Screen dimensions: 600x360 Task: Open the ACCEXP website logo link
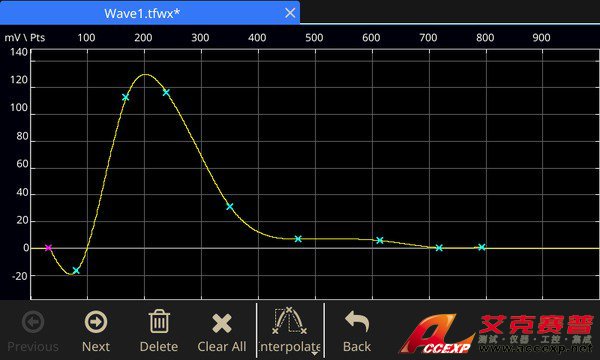(x=496, y=334)
